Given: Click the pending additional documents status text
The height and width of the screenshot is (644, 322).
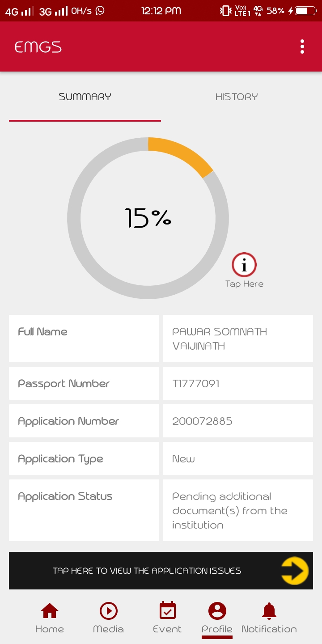Looking at the screenshot, I should pos(229,510).
